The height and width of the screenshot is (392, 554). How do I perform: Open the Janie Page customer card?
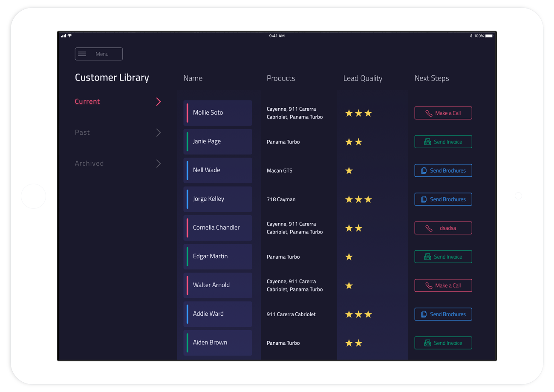pyautogui.click(x=218, y=141)
